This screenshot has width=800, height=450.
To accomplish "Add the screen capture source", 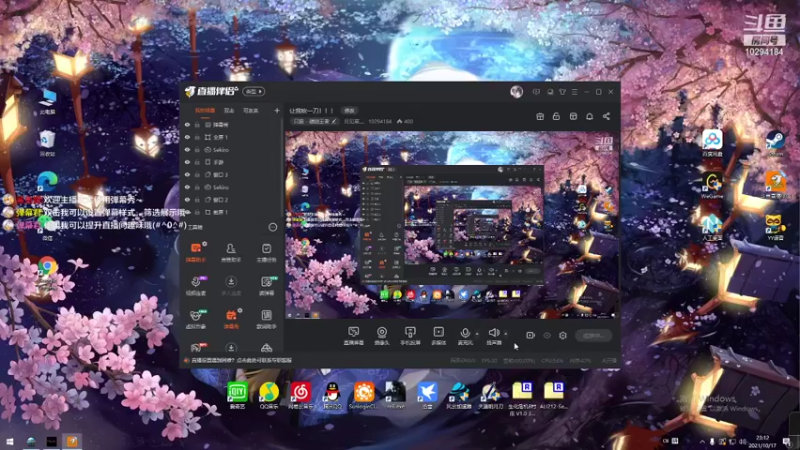I will pyautogui.click(x=353, y=336).
